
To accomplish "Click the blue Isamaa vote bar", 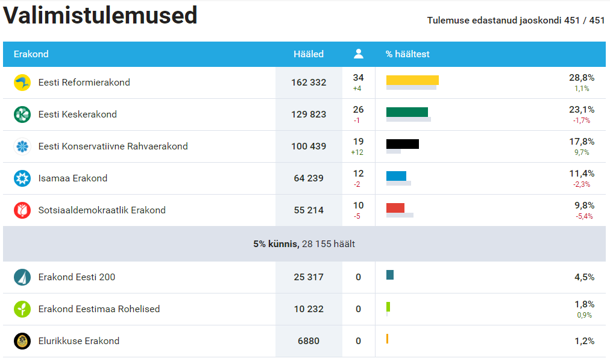I will [396, 176].
